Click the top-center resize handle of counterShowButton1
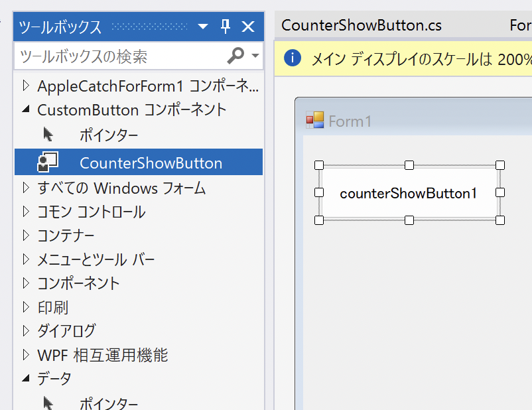 coord(409,165)
